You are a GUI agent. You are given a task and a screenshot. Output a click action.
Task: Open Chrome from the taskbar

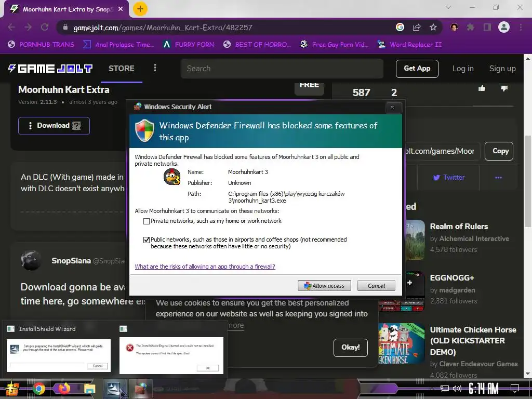click(38, 389)
